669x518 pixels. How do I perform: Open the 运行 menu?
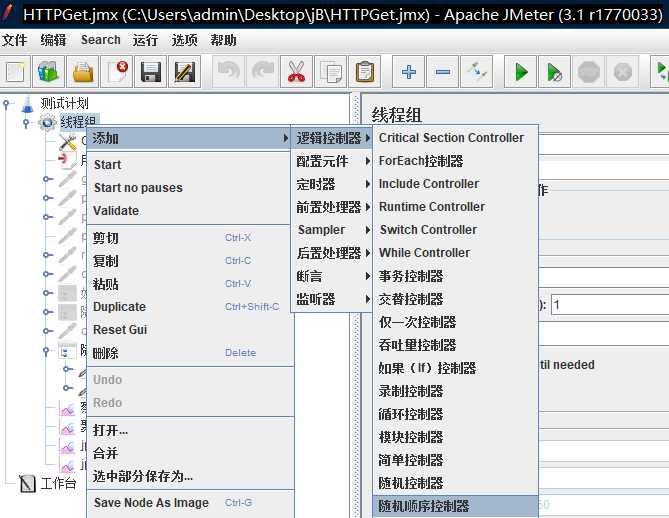tap(145, 40)
